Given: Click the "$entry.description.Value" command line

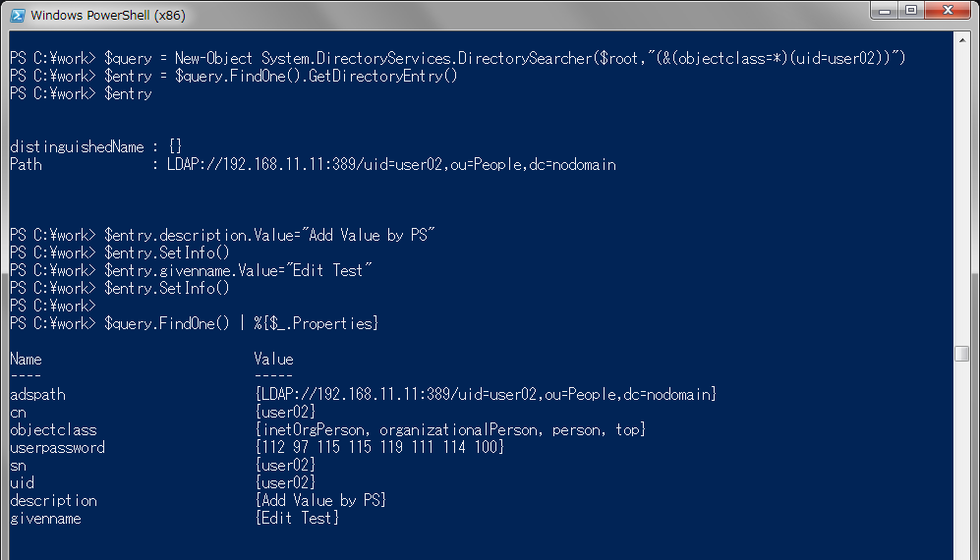Looking at the screenshot, I should [268, 235].
